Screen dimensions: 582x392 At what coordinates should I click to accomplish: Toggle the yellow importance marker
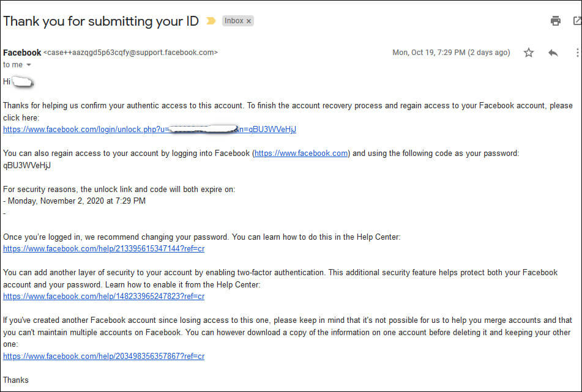click(211, 21)
